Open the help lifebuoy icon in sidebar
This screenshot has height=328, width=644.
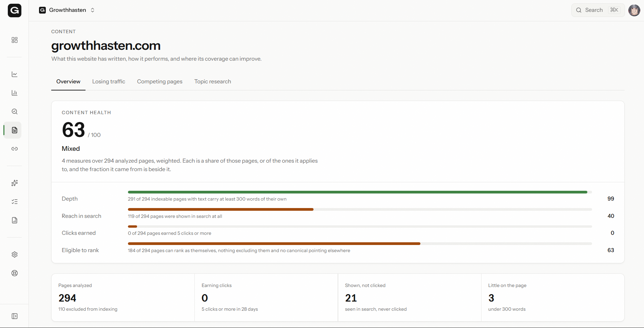point(15,273)
